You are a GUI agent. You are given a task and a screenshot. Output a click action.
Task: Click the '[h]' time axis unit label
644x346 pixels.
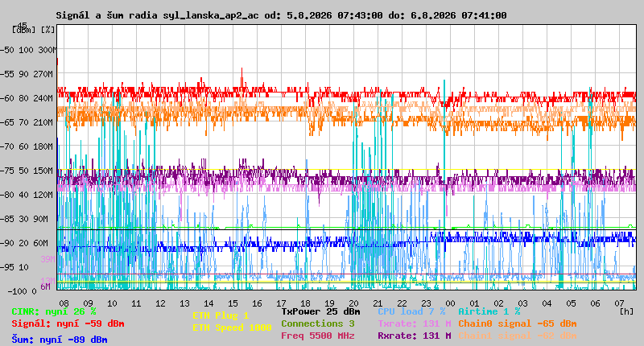coord(626,311)
